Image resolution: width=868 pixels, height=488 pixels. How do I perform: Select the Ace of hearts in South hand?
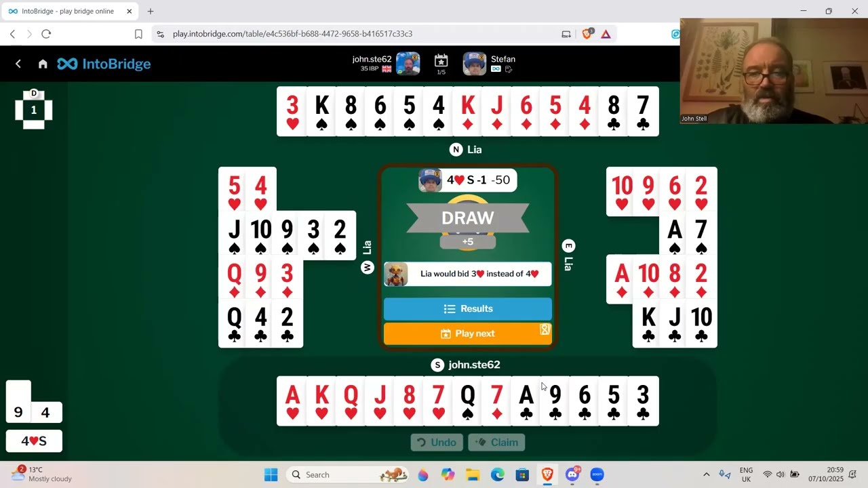click(x=292, y=401)
